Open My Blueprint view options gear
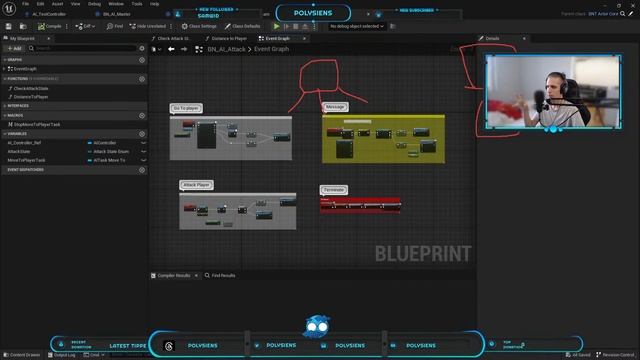 pyautogui.click(x=142, y=48)
